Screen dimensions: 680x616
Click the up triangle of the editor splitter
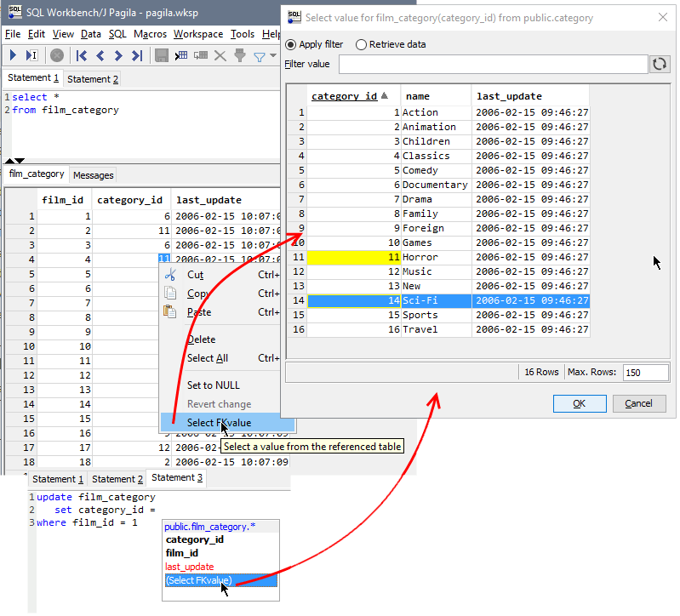(x=9, y=161)
